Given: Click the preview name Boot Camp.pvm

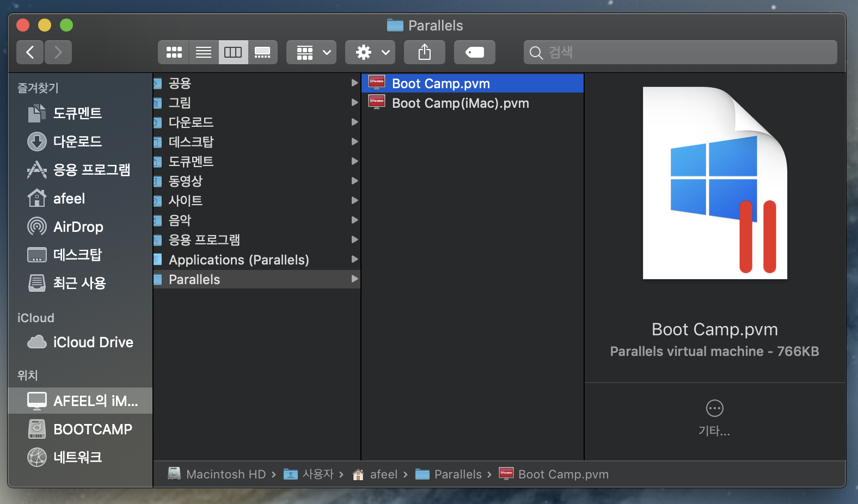Looking at the screenshot, I should (714, 329).
